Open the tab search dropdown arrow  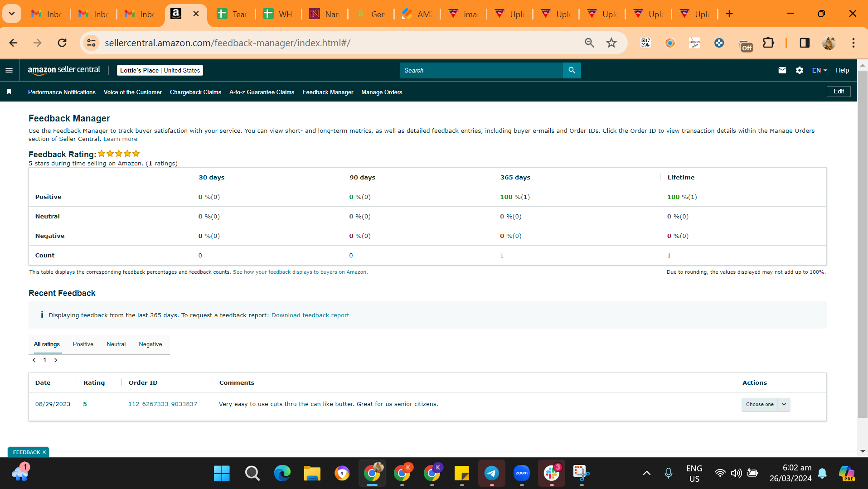coord(12,14)
